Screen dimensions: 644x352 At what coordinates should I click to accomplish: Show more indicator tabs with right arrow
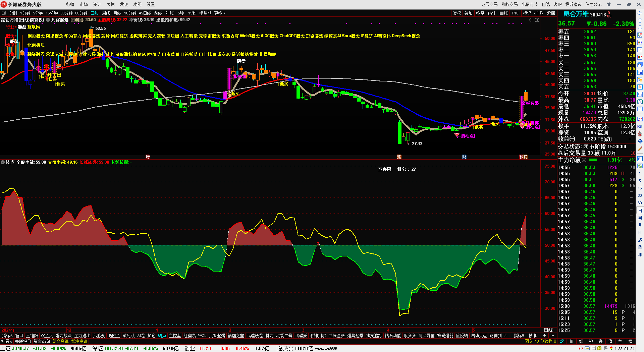pyautogui.click(x=505, y=336)
